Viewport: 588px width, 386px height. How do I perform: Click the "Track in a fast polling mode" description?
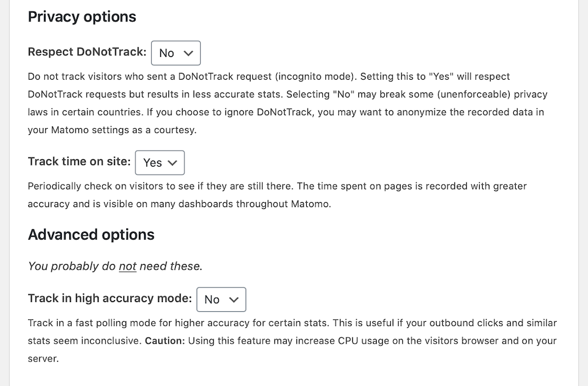(292, 341)
